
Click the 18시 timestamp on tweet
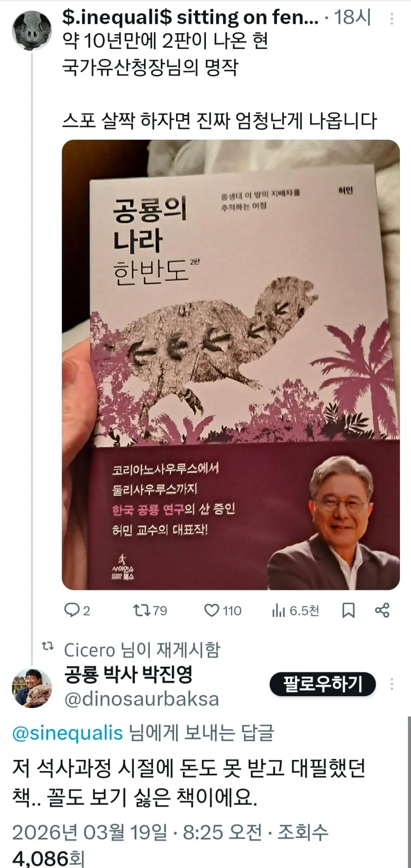pyautogui.click(x=352, y=17)
